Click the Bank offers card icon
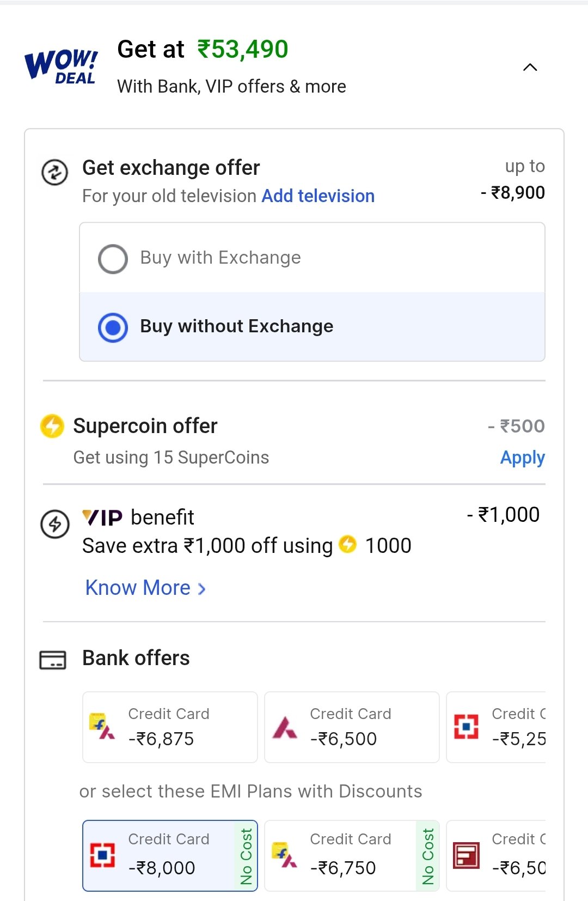588x901 pixels. [53, 660]
